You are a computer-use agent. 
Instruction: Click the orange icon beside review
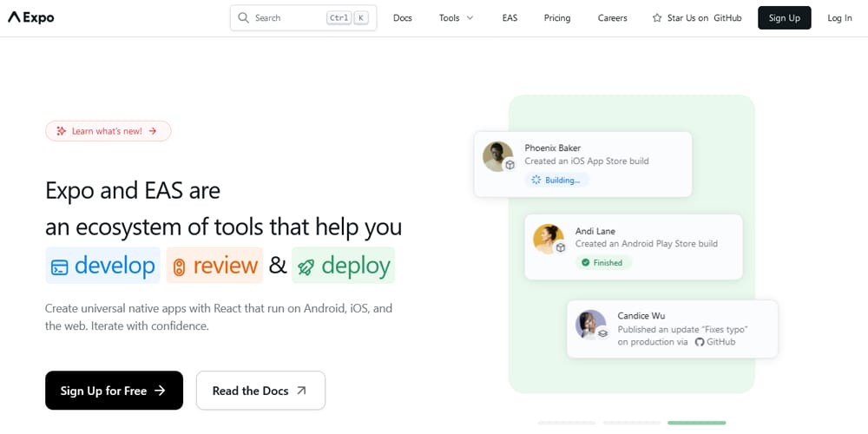(x=179, y=266)
